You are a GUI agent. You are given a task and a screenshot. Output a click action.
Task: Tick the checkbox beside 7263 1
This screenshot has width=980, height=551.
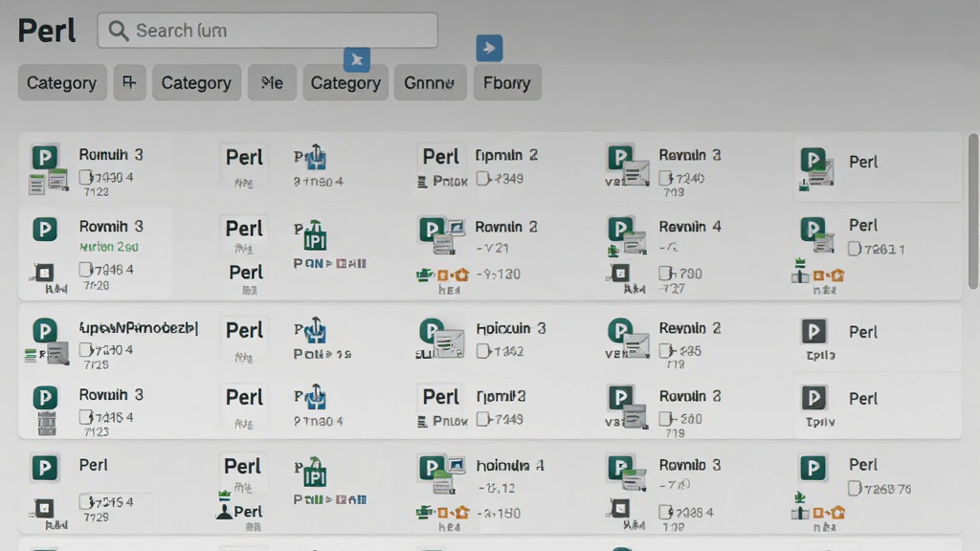click(855, 250)
